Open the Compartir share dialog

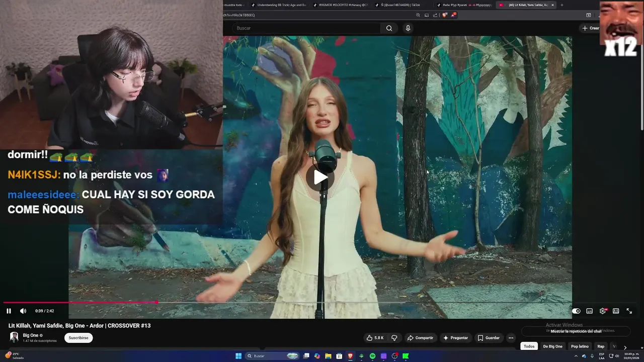pyautogui.click(x=420, y=338)
